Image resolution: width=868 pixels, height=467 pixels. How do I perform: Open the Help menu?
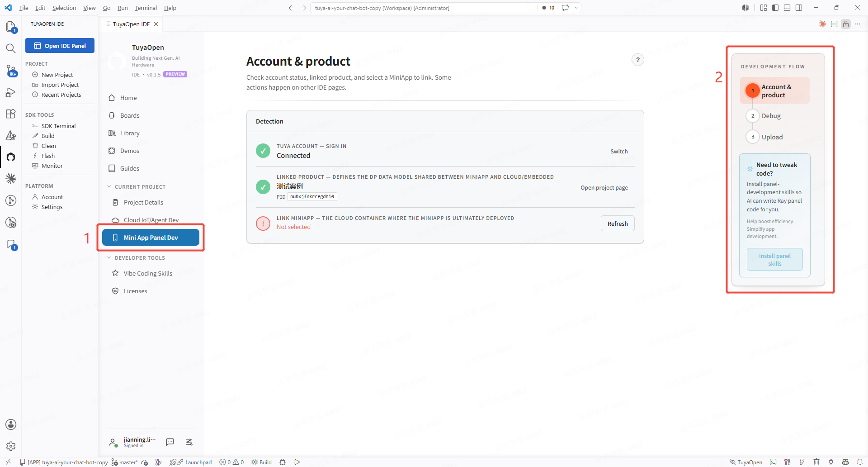click(170, 8)
